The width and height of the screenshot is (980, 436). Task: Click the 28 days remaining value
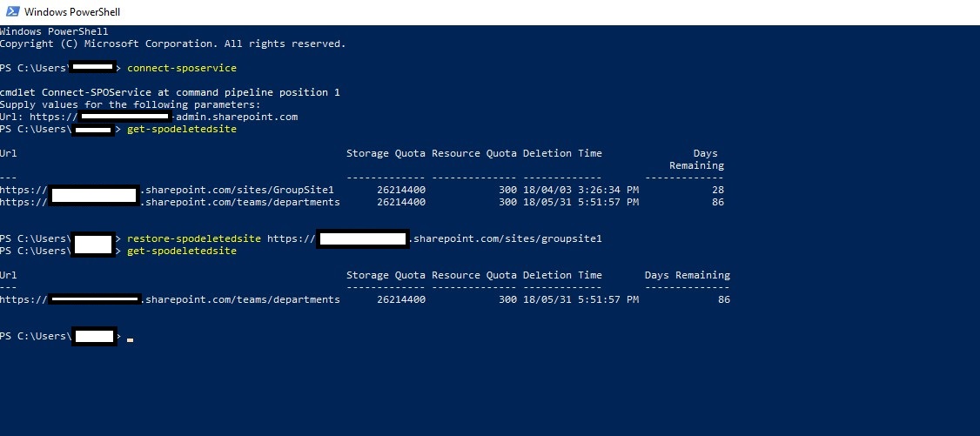click(x=717, y=190)
